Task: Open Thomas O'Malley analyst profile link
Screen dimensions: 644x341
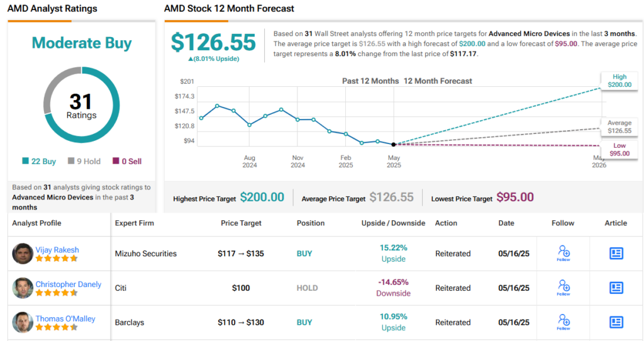Action: (65, 319)
